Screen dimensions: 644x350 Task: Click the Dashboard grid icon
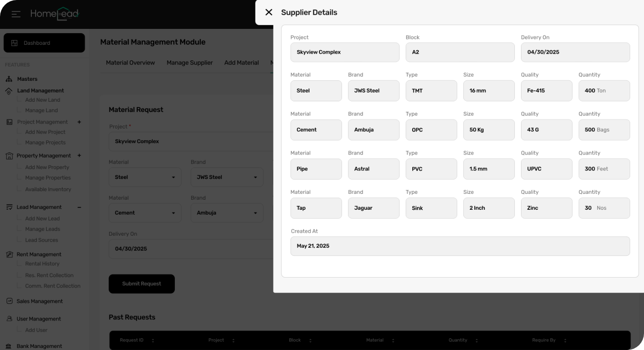pos(14,43)
